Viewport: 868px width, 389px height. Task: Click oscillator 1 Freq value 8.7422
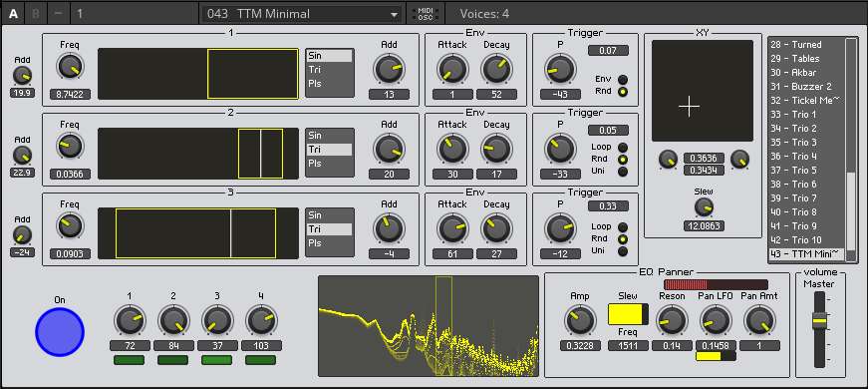(x=70, y=95)
